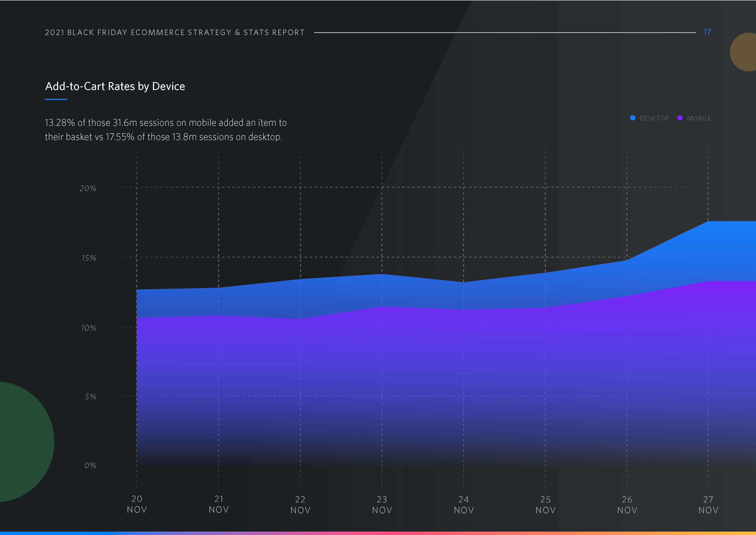Click the 0% y-axis label

point(90,465)
